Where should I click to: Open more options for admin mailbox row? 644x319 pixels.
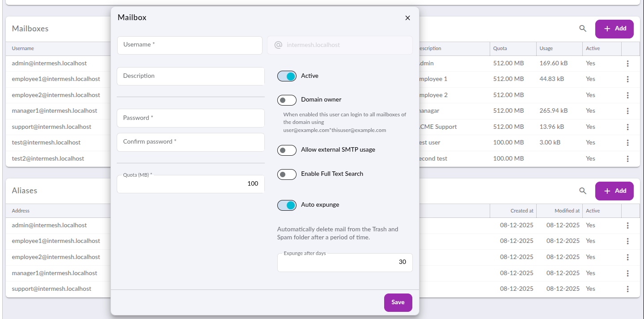coord(627,64)
